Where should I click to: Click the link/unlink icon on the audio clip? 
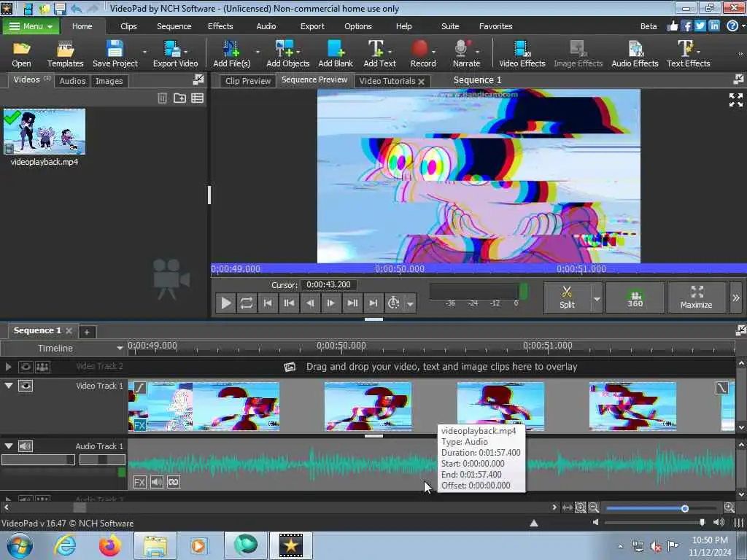click(174, 482)
